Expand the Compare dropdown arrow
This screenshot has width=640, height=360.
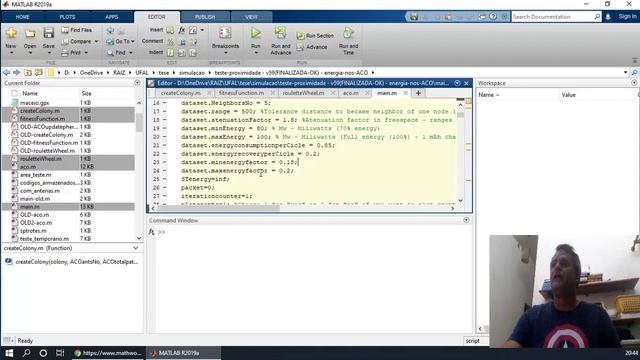click(x=96, y=42)
